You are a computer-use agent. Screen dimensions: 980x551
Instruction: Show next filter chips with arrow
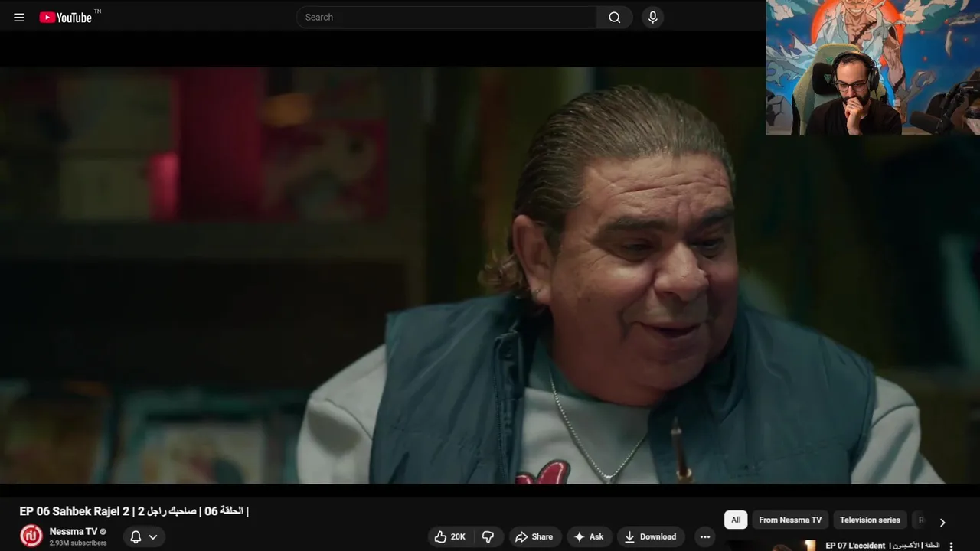point(942,522)
